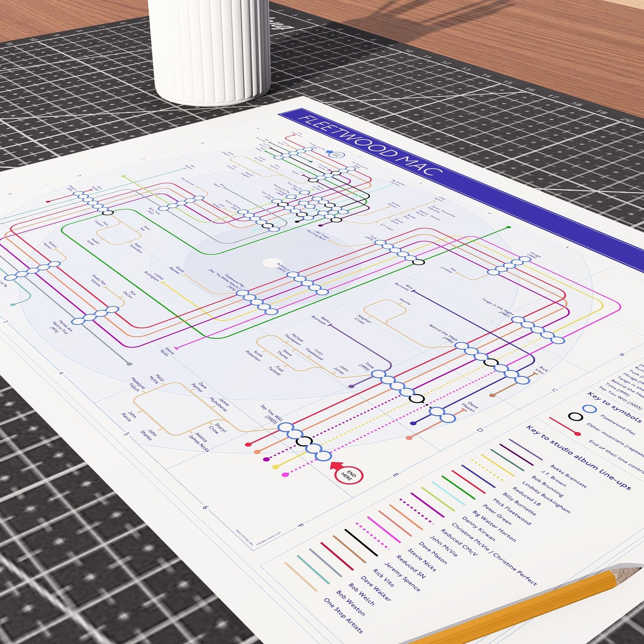This screenshot has height=644, width=644.
Task: Click the 'Fred Tackett' musician label
Action: click(x=276, y=371)
